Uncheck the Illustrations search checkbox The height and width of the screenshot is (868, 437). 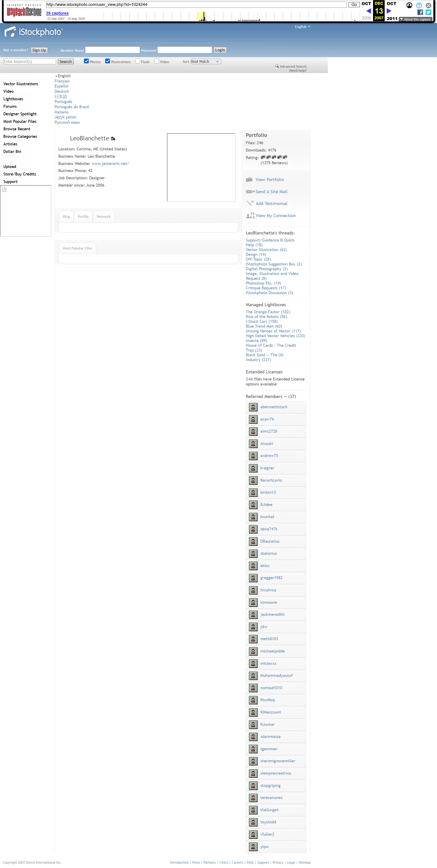[108, 61]
